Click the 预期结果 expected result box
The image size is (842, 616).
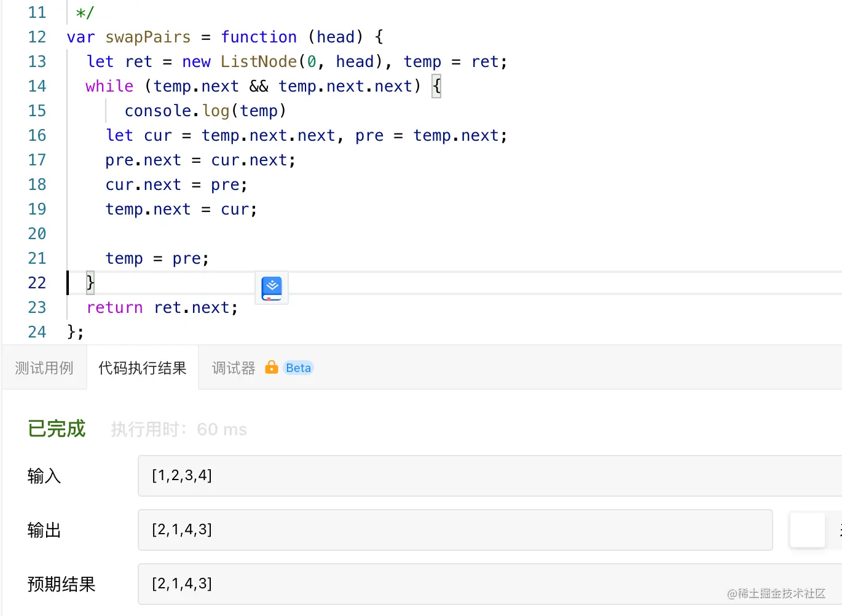489,584
